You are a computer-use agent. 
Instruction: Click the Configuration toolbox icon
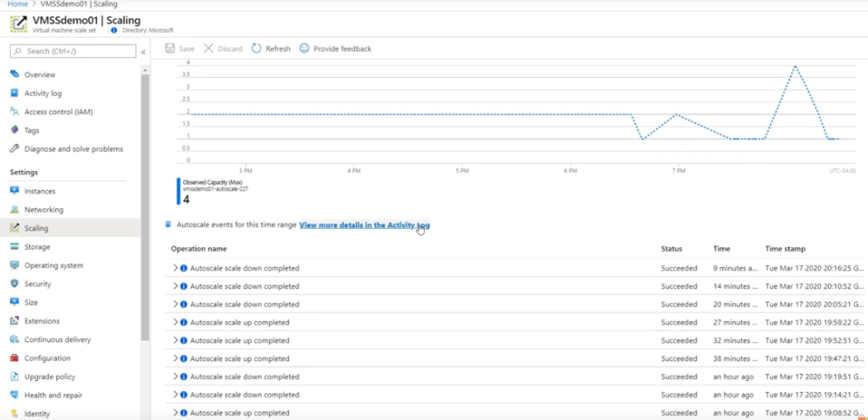pos(14,357)
